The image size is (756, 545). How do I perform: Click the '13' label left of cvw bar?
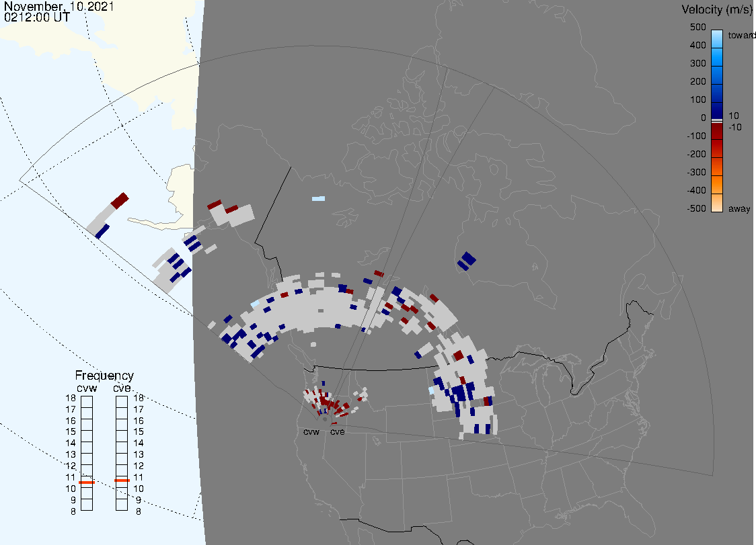click(x=71, y=454)
